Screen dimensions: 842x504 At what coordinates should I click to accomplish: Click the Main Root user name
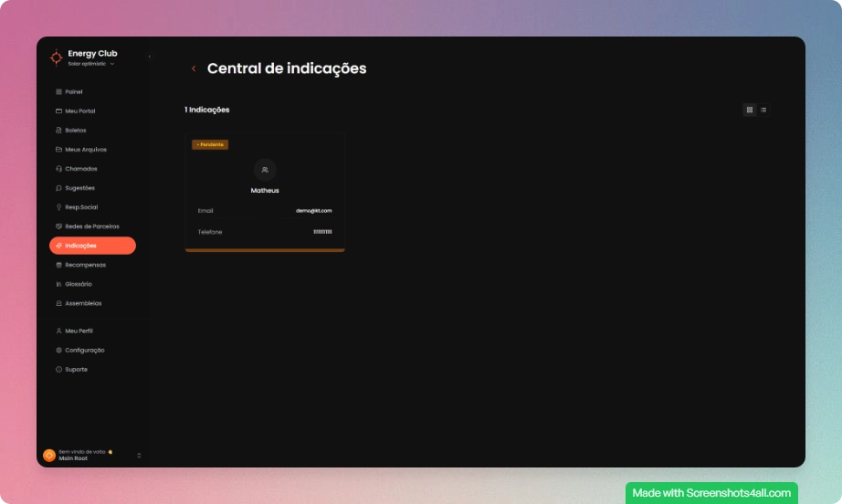point(73,459)
